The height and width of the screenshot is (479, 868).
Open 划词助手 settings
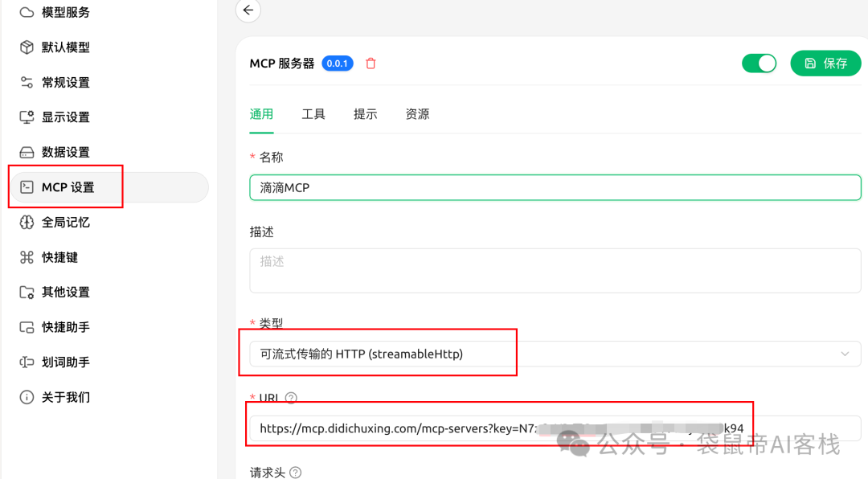tap(108, 362)
